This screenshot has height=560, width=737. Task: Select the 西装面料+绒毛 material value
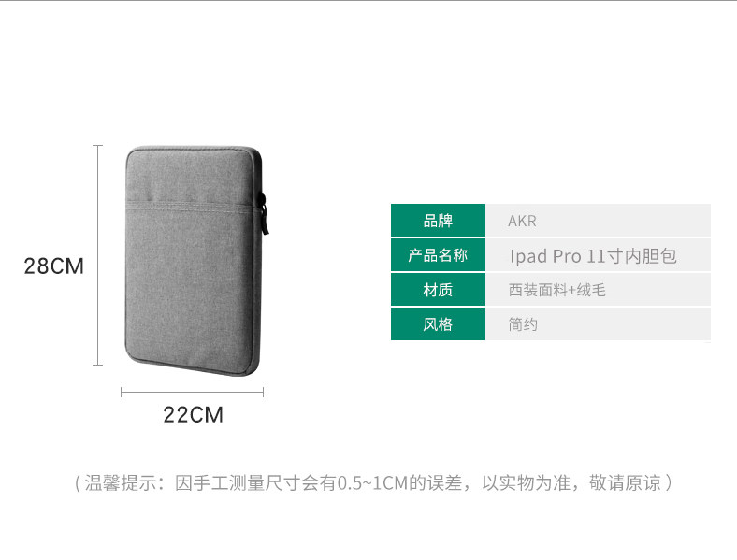(557, 291)
